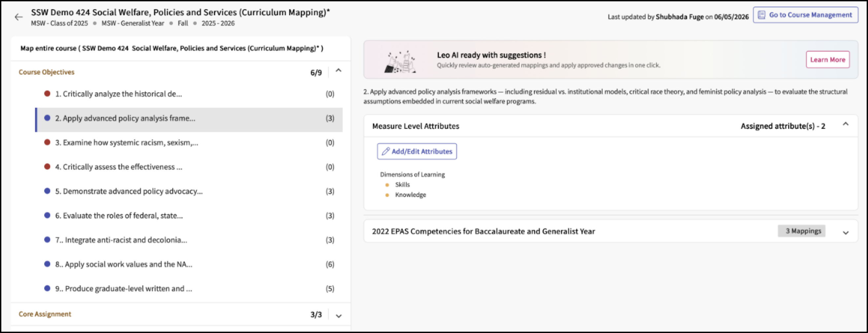Collapse the Course Objectives section
The image size is (868, 333).
pyautogui.click(x=339, y=70)
